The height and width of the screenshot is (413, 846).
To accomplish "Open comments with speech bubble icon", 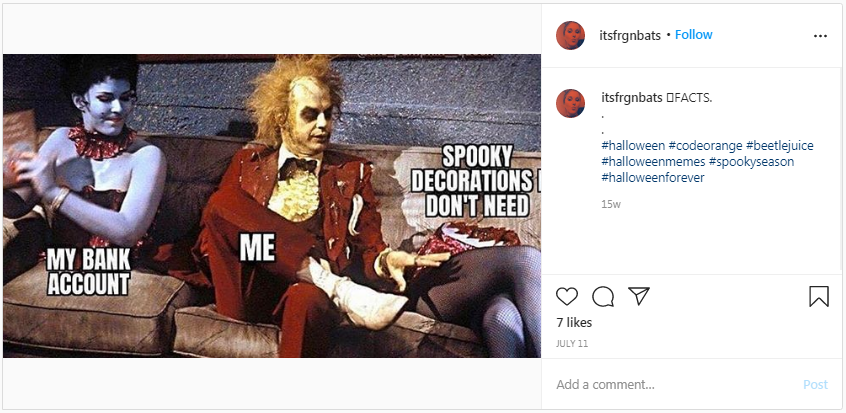I will (603, 296).
